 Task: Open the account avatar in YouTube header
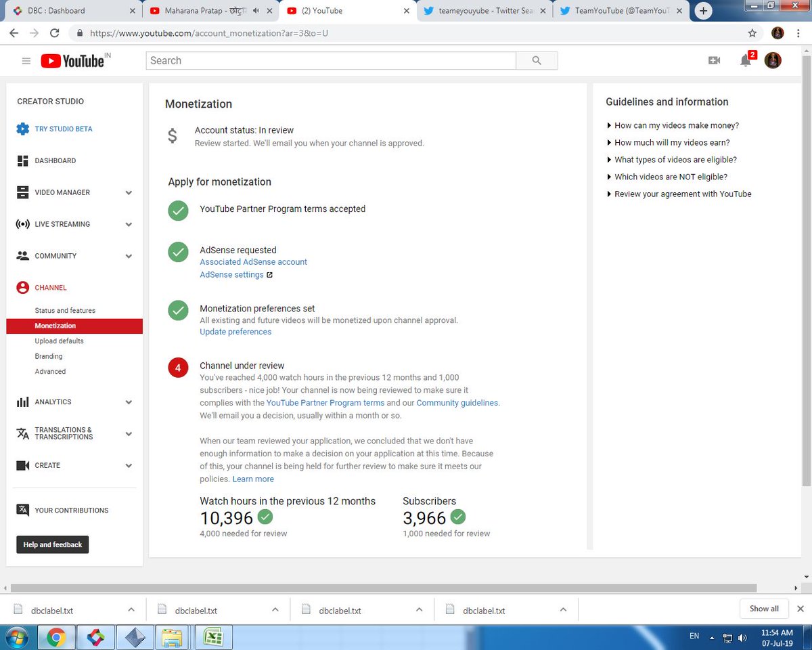(773, 60)
